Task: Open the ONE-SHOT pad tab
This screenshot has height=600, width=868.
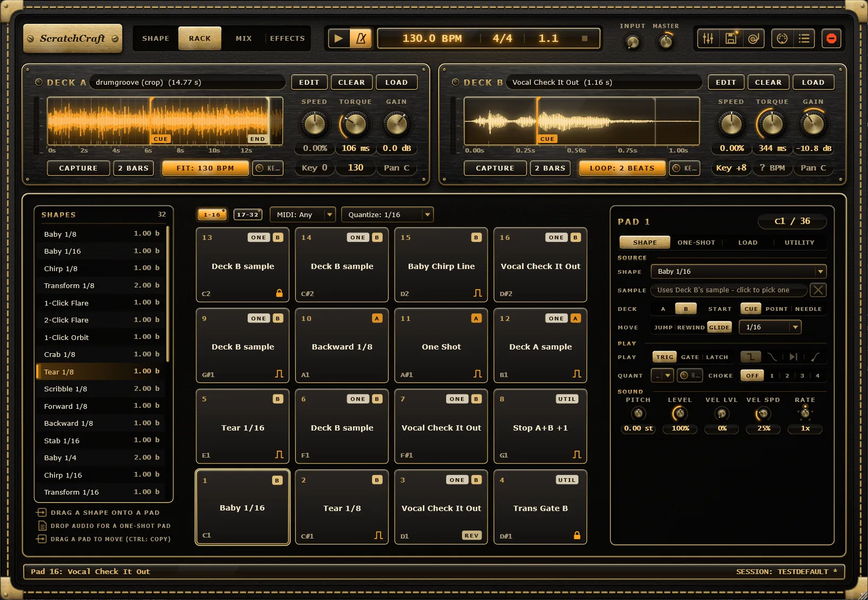Action: tap(696, 243)
